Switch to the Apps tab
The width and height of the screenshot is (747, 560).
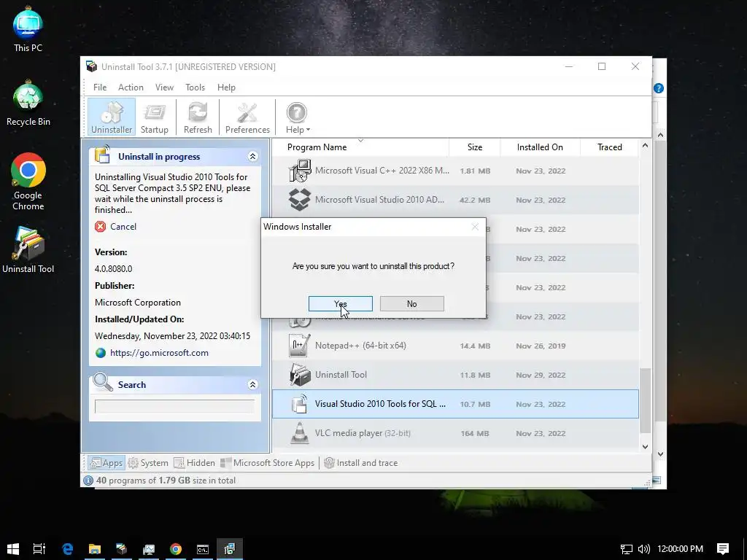107,463
